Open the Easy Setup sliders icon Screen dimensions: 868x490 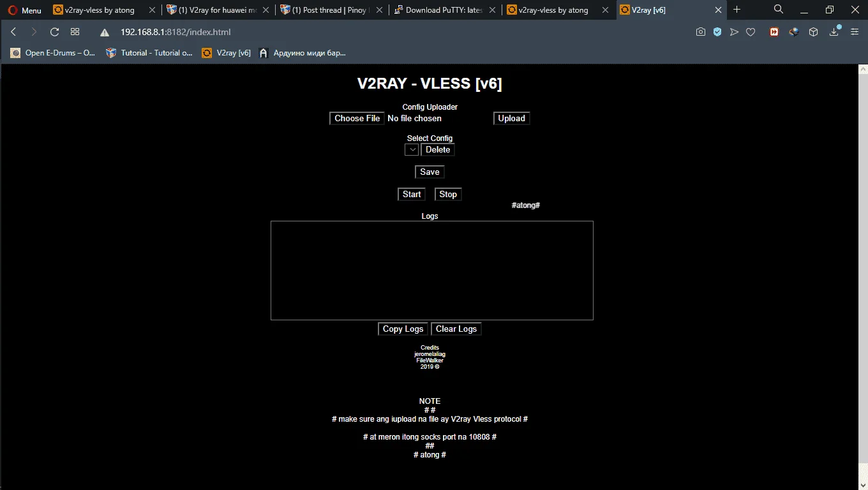[x=855, y=32]
